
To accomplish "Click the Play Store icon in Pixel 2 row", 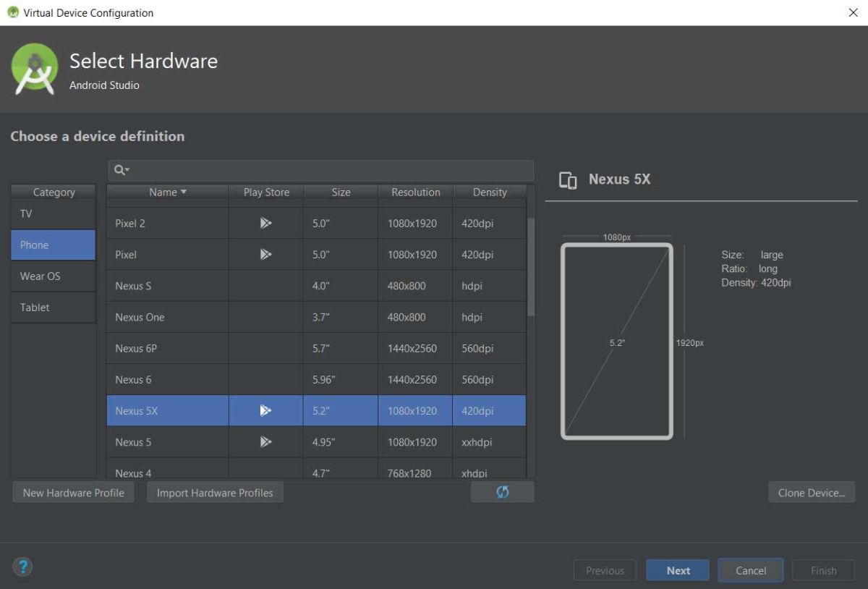I will 265,223.
